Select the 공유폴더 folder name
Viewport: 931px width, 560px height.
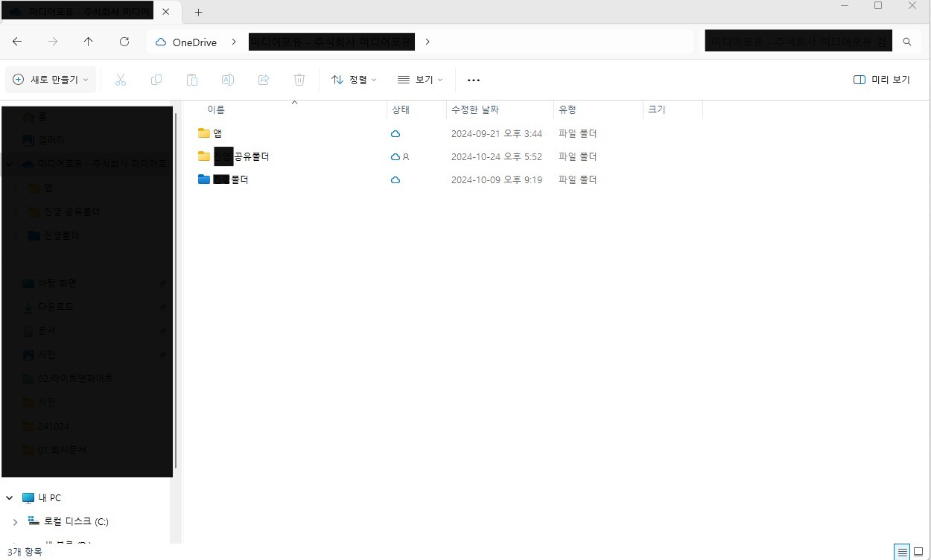click(x=251, y=157)
